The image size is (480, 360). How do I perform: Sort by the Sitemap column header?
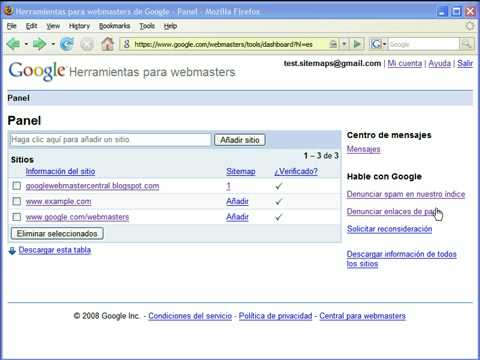241,171
